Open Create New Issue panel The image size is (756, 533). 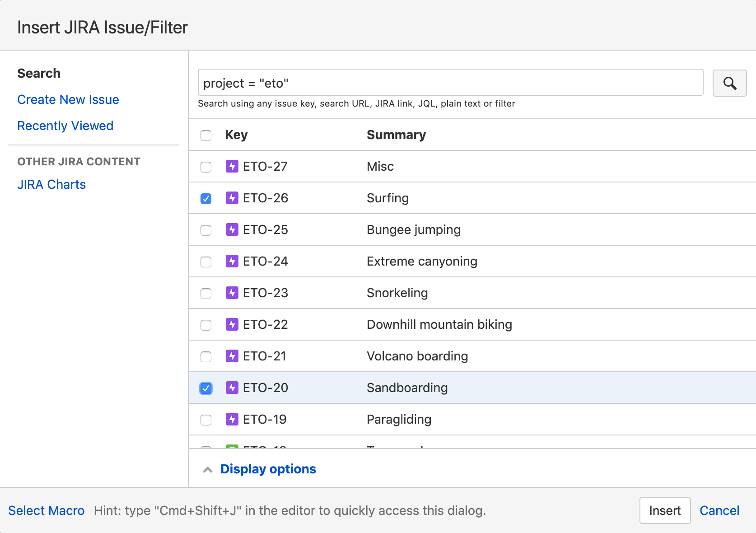coord(68,99)
